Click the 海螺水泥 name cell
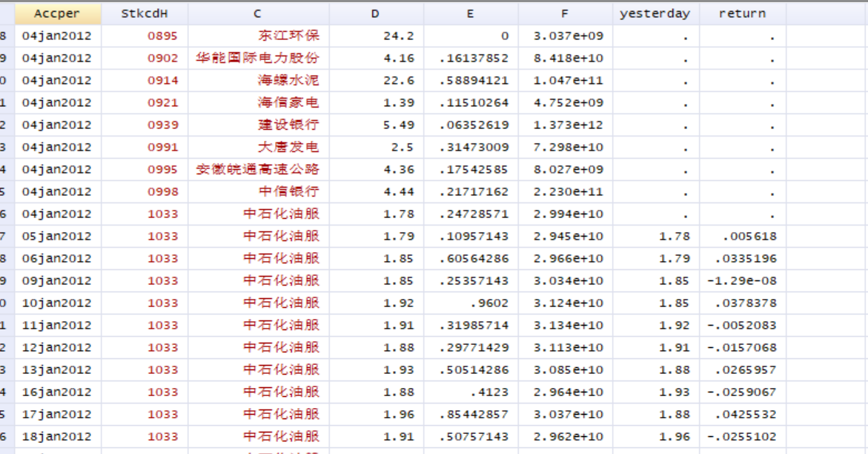The image size is (868, 454). click(259, 80)
